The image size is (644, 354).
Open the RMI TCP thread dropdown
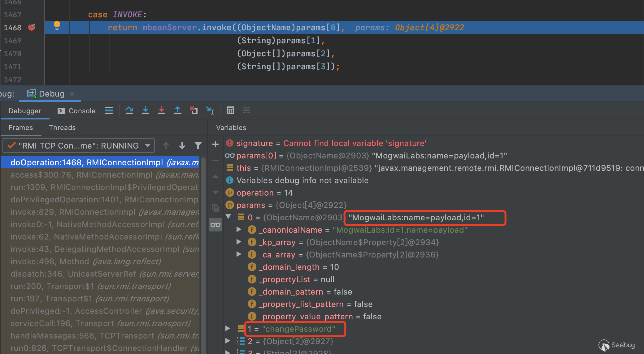click(x=148, y=145)
